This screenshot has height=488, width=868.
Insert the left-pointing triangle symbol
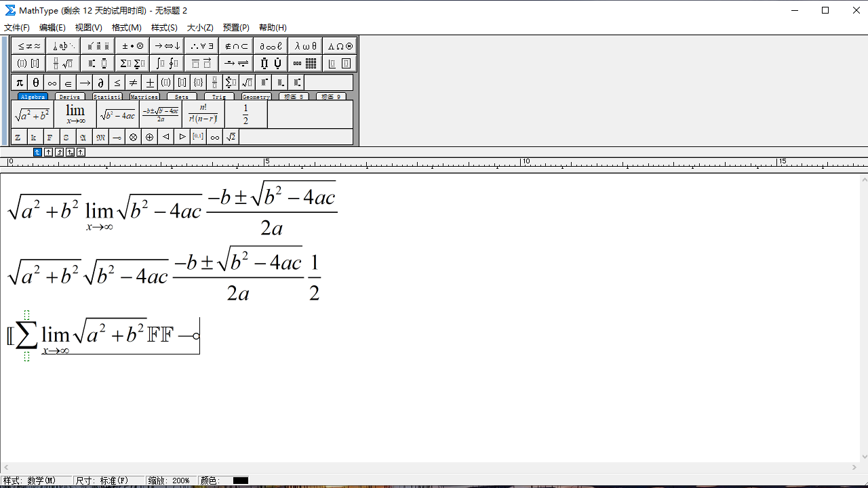(166, 137)
